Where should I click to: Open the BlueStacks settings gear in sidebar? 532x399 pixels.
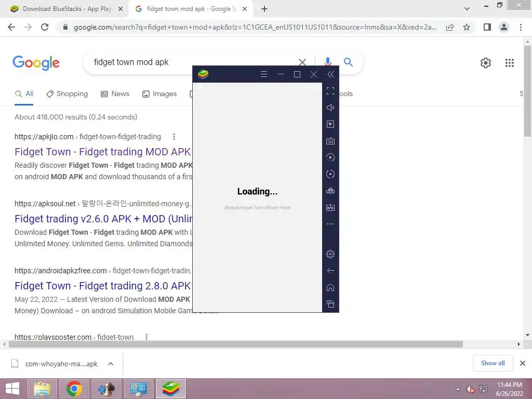tap(330, 254)
